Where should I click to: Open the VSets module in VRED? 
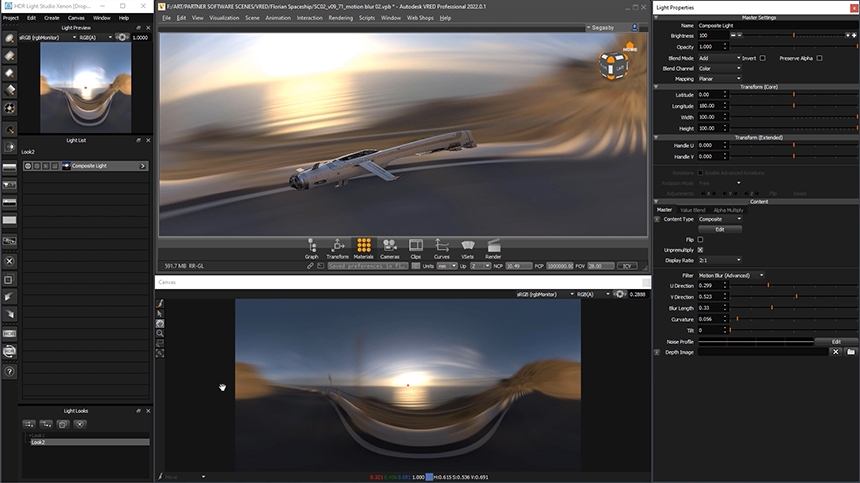(467, 248)
